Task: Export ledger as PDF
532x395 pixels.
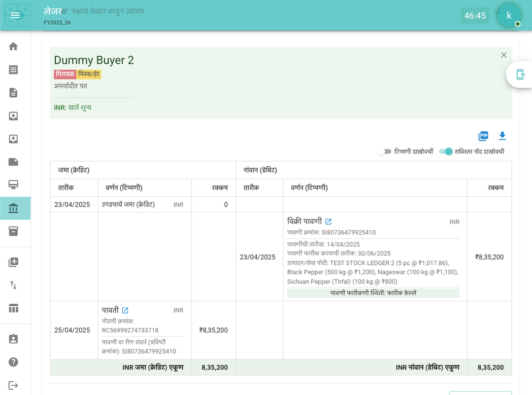Action: point(483,136)
